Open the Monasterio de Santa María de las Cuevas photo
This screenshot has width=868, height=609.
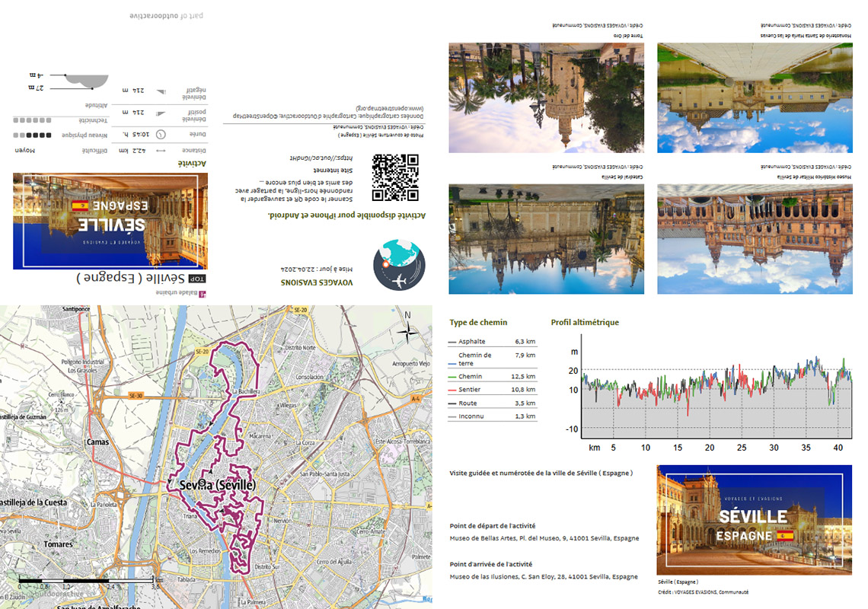[x=755, y=98]
